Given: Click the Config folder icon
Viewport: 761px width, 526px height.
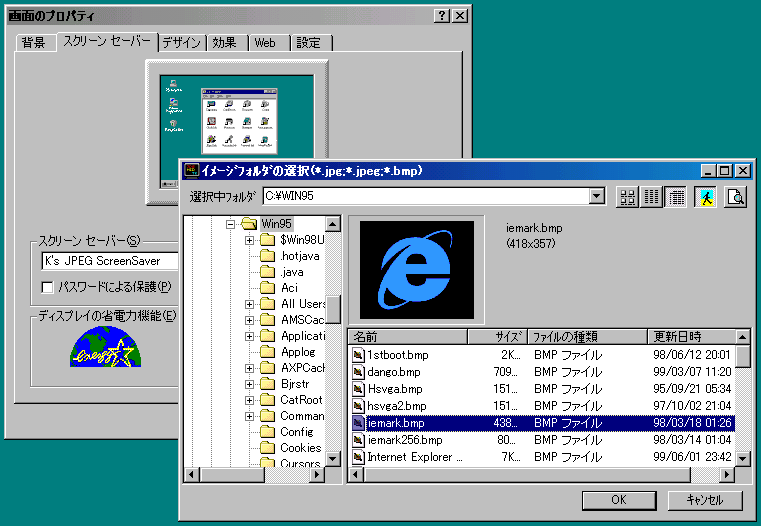Looking at the screenshot, I should (267, 432).
